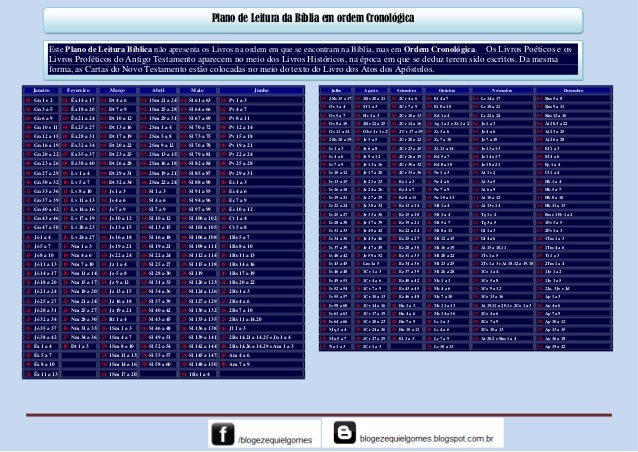Viewport: 638px width, 452px height.
Task: Select the cell Sl 148 a 150
Action: pos(199,364)
